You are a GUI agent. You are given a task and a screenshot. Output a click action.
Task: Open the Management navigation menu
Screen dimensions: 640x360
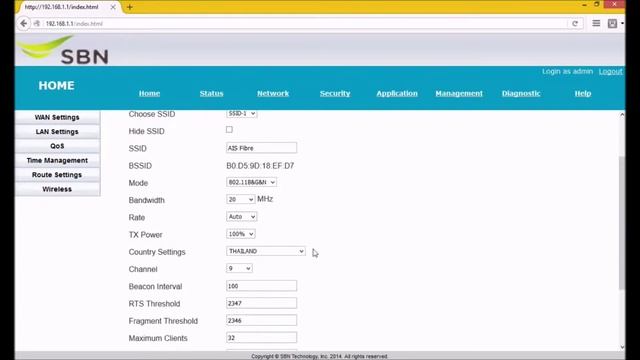pos(459,93)
